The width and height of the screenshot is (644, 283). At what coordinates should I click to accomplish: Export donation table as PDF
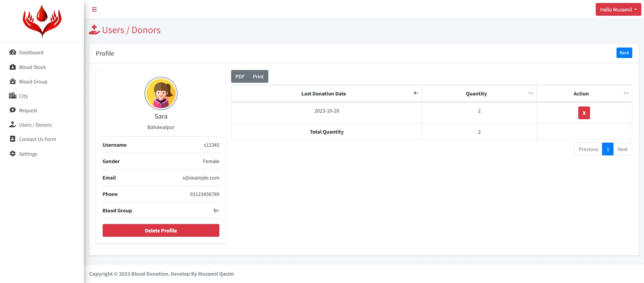pyautogui.click(x=240, y=76)
